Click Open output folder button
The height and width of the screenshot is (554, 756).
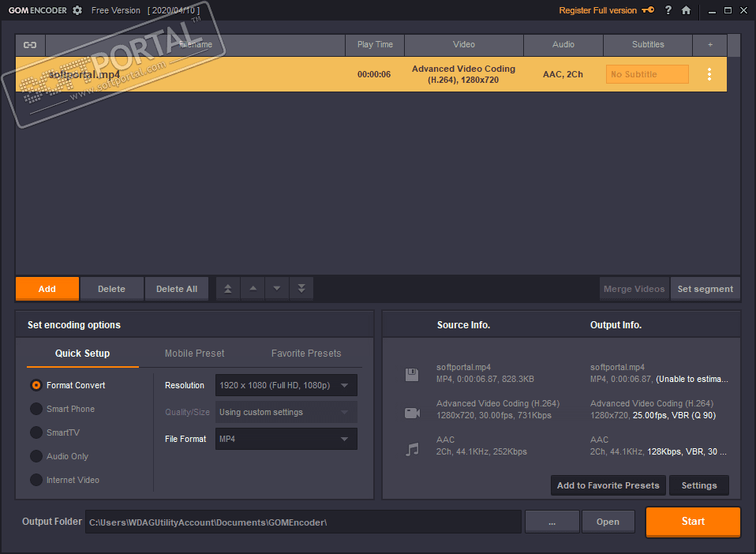tap(608, 522)
